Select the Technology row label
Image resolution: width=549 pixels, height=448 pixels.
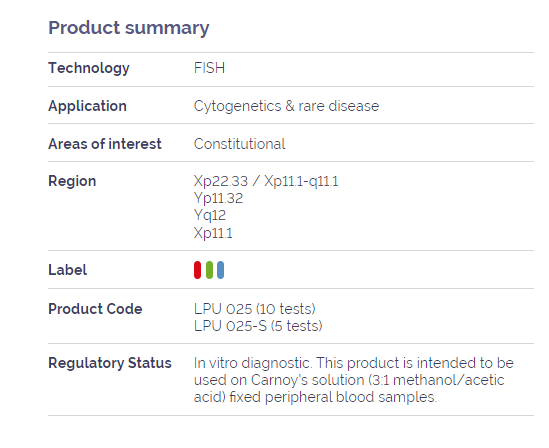[89, 68]
